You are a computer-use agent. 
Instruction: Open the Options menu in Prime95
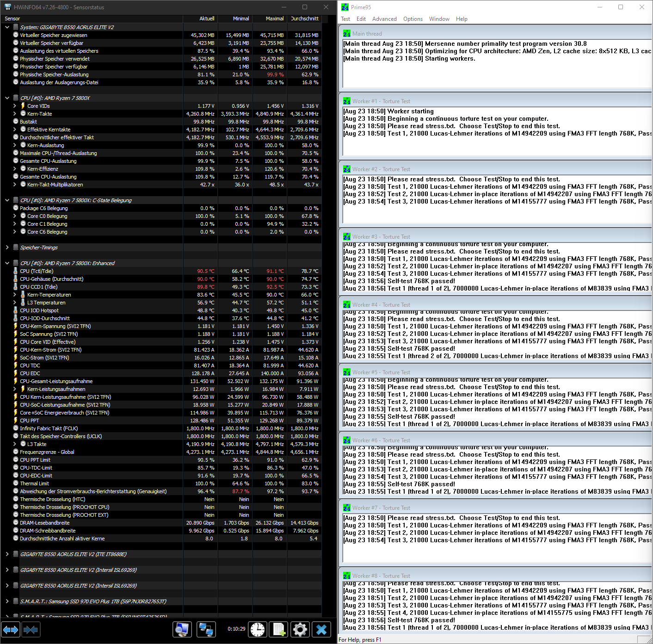[x=413, y=19]
